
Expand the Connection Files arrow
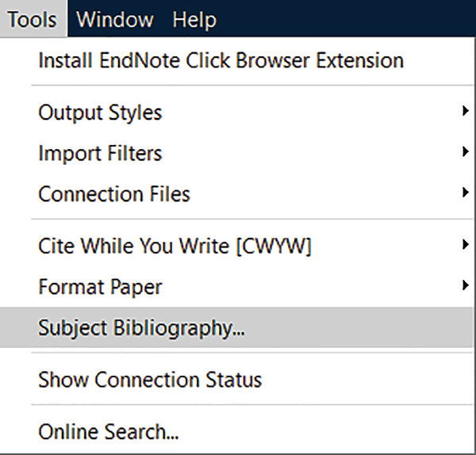pos(465,193)
